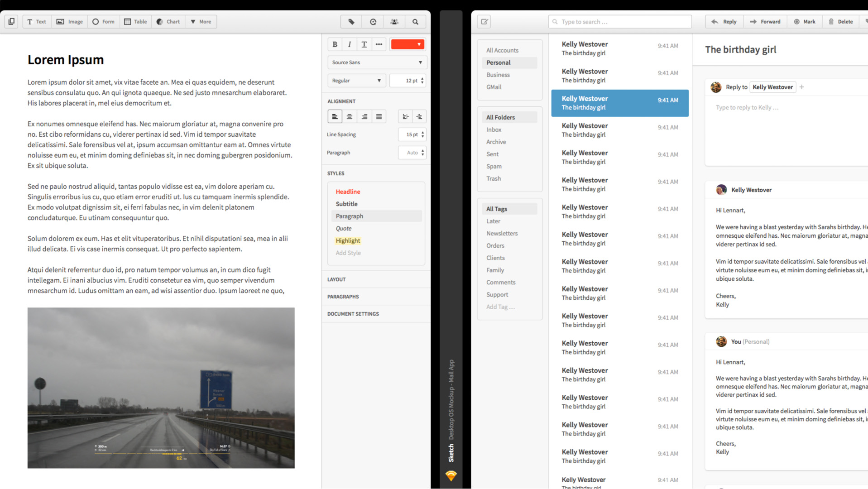The width and height of the screenshot is (868, 489).
Task: Reply to the selected email
Action: [724, 21]
